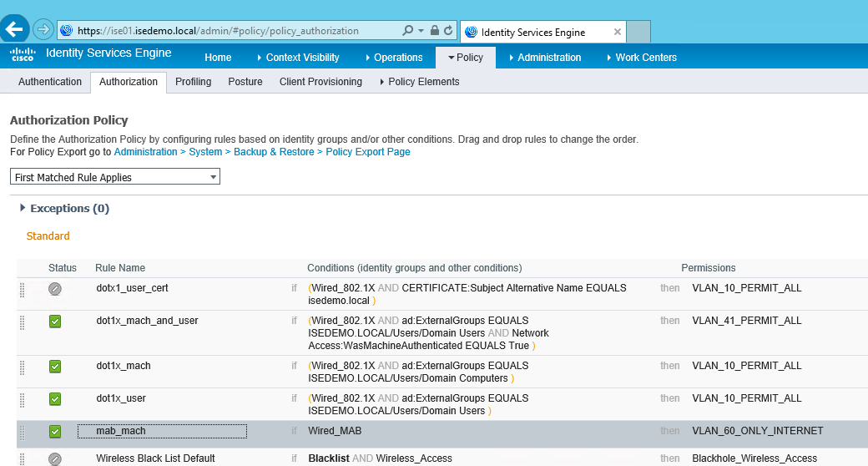Click the Standard section heading

point(48,236)
